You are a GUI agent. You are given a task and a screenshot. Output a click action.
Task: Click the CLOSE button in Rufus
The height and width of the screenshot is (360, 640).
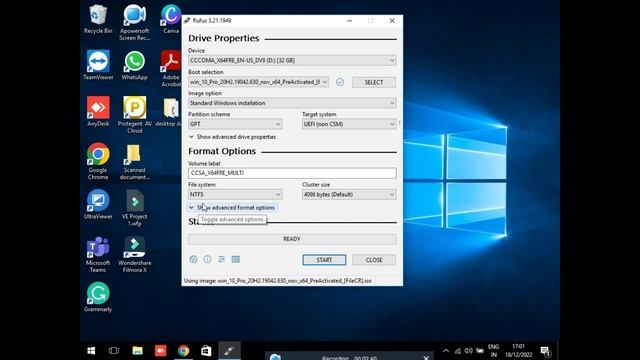tap(374, 260)
